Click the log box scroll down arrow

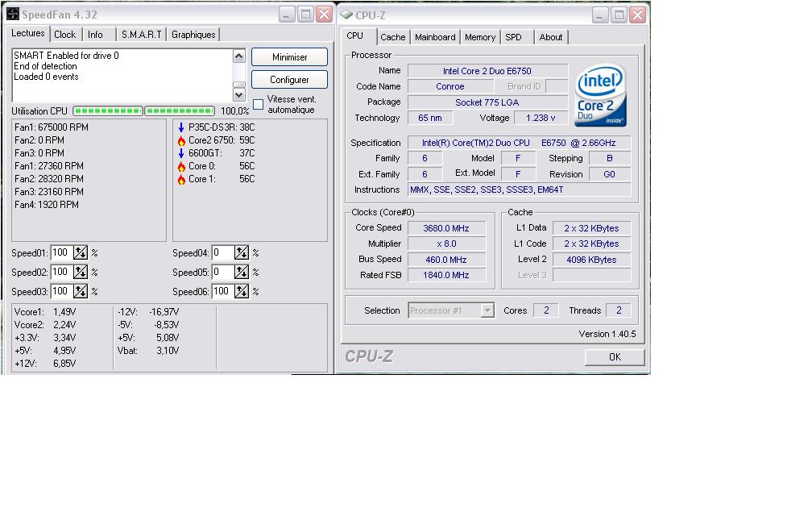(x=238, y=95)
